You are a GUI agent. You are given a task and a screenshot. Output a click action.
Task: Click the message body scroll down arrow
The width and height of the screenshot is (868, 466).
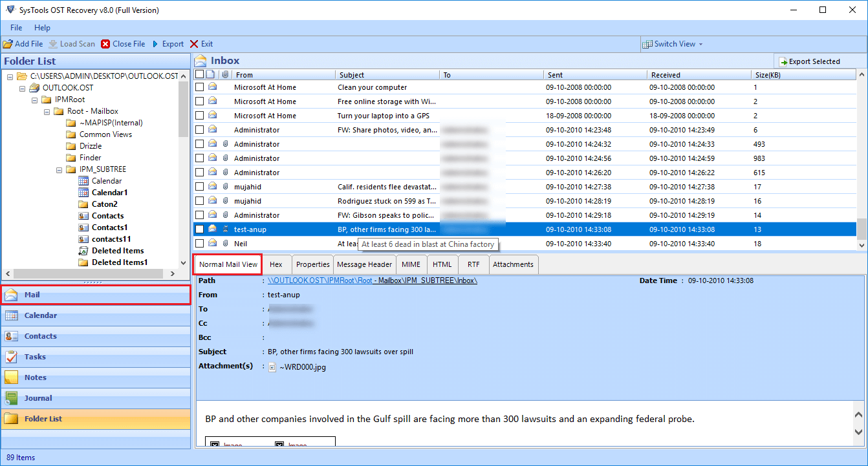(859, 432)
